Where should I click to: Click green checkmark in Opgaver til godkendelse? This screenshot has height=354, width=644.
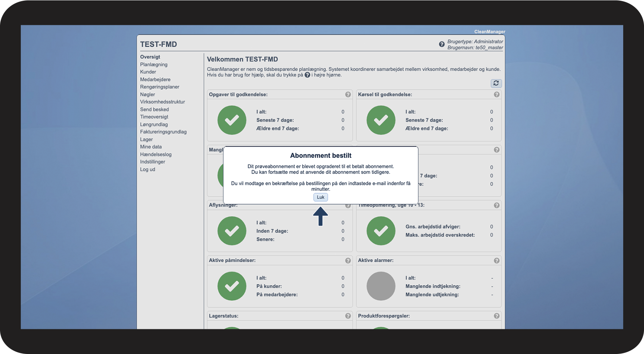[232, 120]
